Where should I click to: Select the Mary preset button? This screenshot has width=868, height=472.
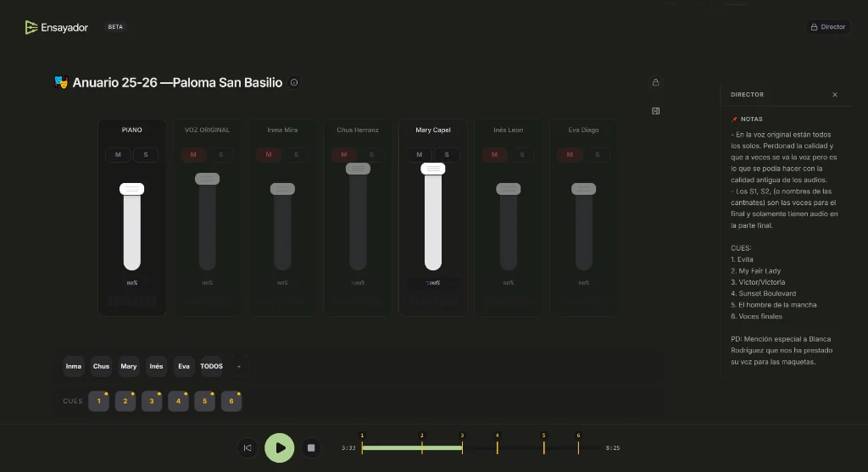pos(129,366)
